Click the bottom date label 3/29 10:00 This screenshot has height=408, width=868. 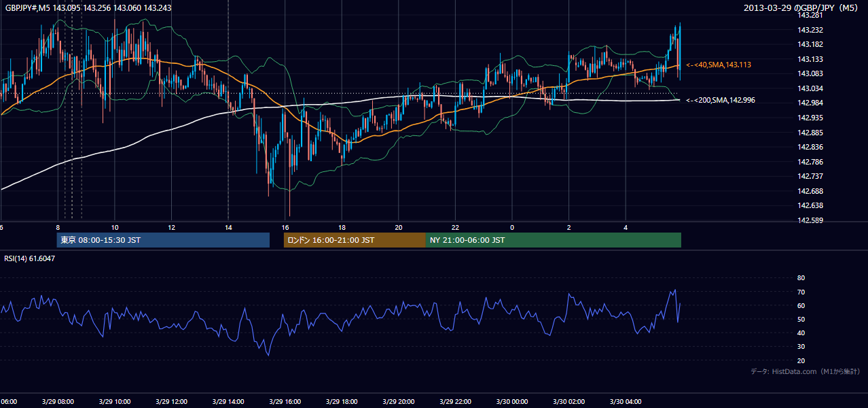coord(114,402)
